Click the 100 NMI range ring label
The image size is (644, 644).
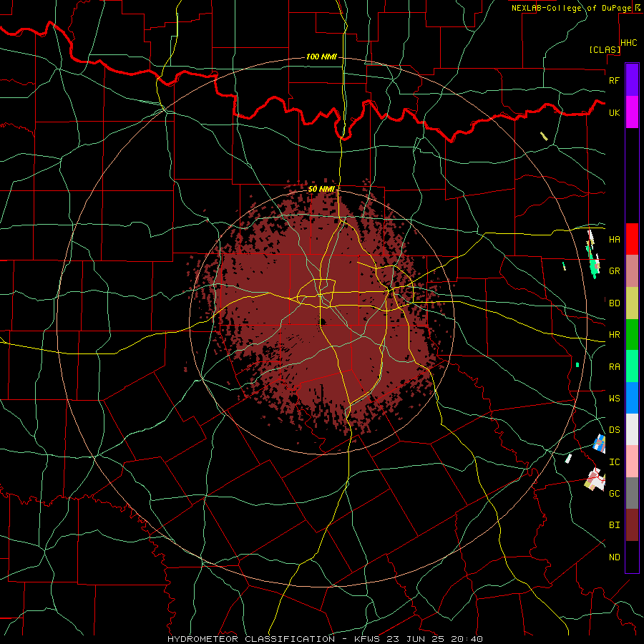321,57
